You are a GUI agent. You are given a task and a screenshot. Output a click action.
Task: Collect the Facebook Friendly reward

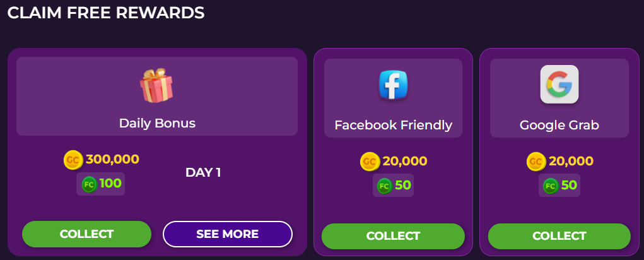[x=393, y=236]
